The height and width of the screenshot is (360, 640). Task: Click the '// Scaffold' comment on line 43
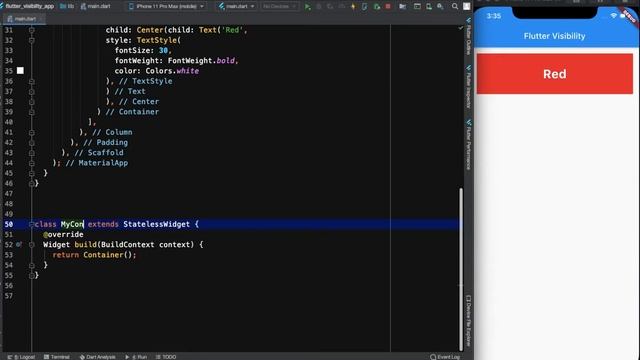[99, 153]
